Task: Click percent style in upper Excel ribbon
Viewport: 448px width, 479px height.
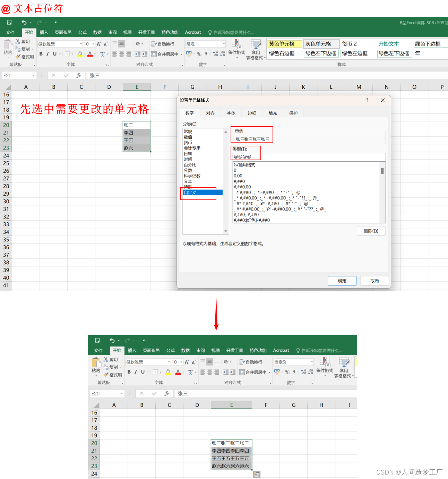Action: 199,54
